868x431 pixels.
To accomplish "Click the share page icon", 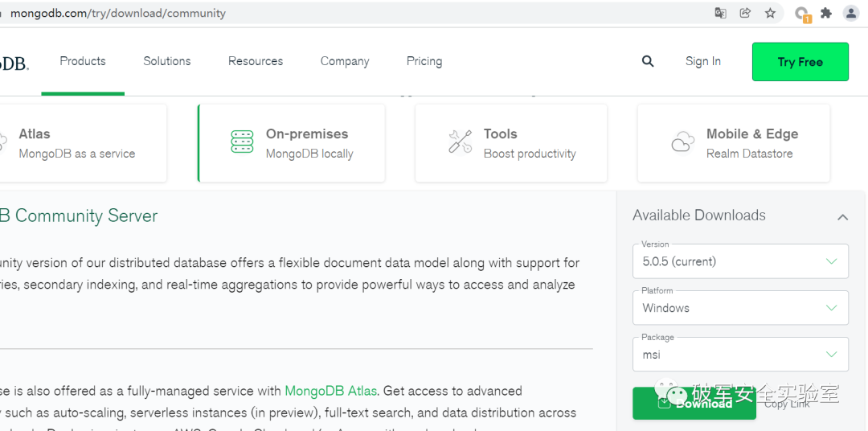I will tap(746, 13).
